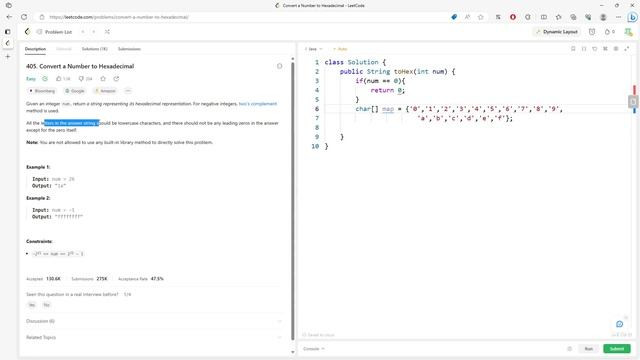Expand the Discussion section
The image size is (640, 360).
[154, 321]
